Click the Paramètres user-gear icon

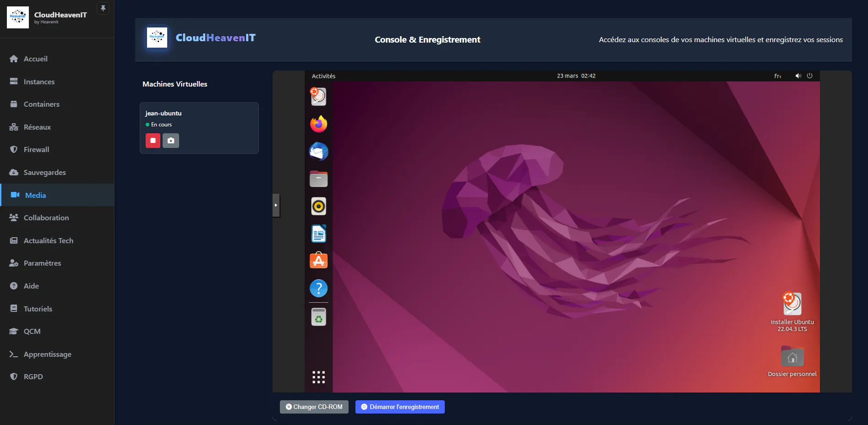pos(14,263)
